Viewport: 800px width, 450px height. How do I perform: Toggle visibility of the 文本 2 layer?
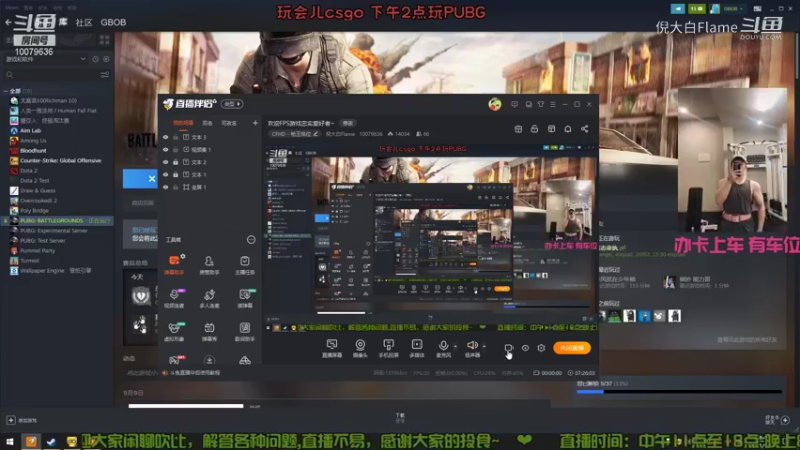click(x=165, y=162)
